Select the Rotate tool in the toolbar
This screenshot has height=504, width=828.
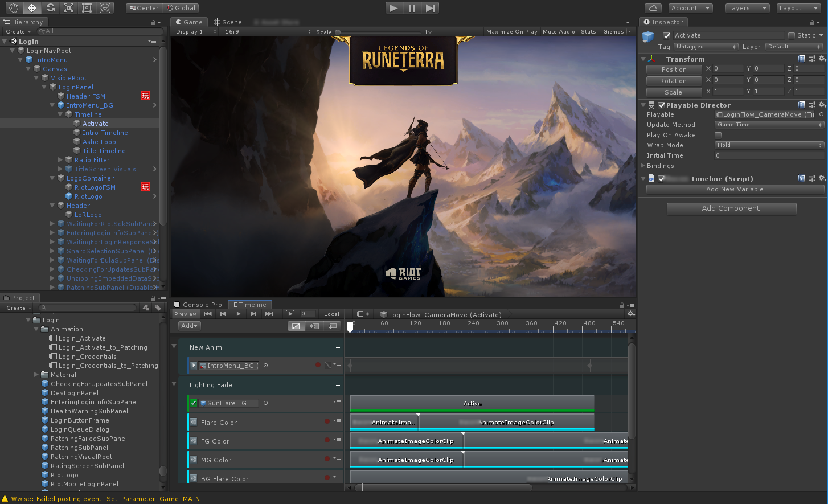pos(50,8)
